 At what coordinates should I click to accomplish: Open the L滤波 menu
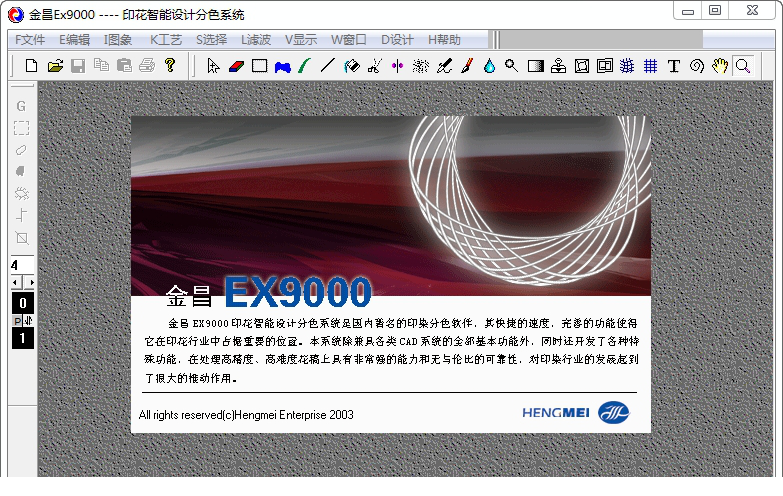tap(256, 39)
